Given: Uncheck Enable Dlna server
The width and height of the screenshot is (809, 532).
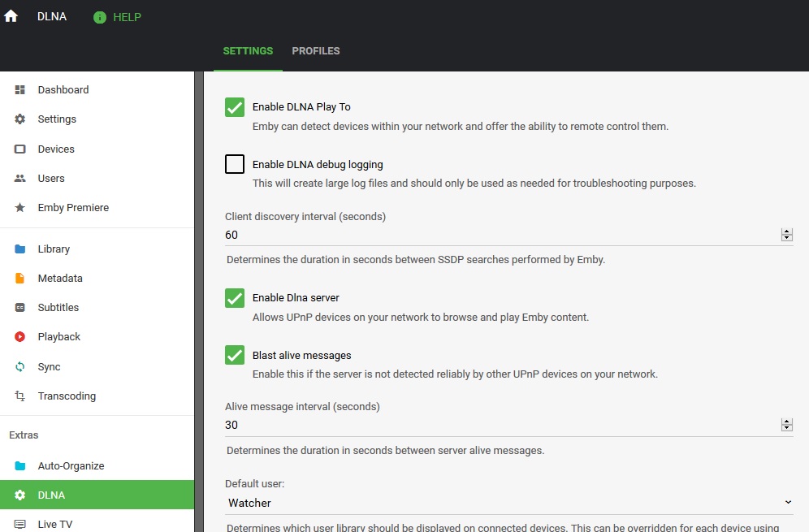Looking at the screenshot, I should tap(234, 297).
